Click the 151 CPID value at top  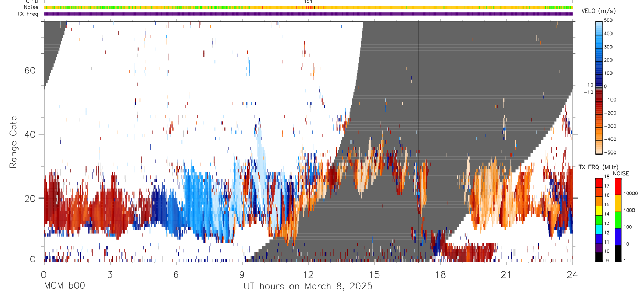pos(308,2)
